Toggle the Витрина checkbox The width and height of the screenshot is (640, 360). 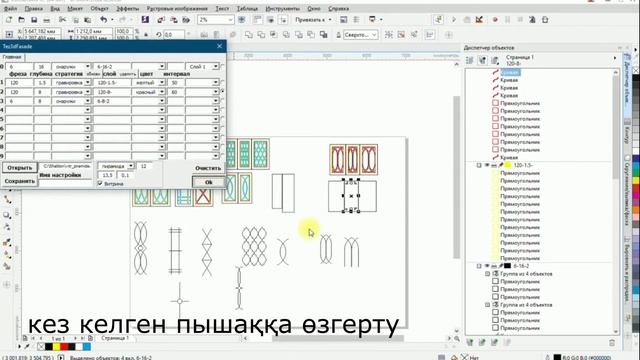click(100, 184)
